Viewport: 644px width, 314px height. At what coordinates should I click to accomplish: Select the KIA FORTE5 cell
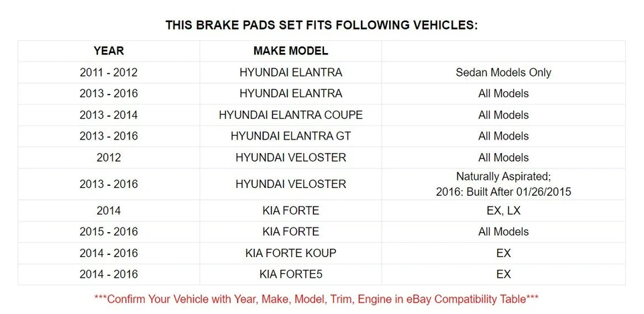[290, 274]
